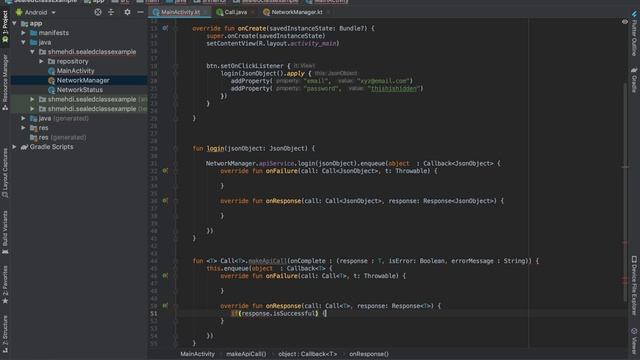Expand the Gradle Scripts node
The image size is (640, 360).
(x=15, y=147)
